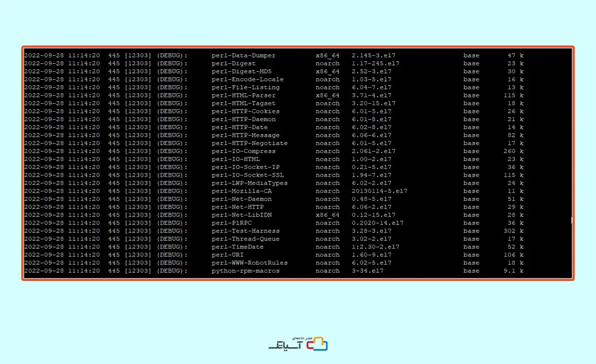
Task: Click the perl-Digest package name
Action: point(234,64)
